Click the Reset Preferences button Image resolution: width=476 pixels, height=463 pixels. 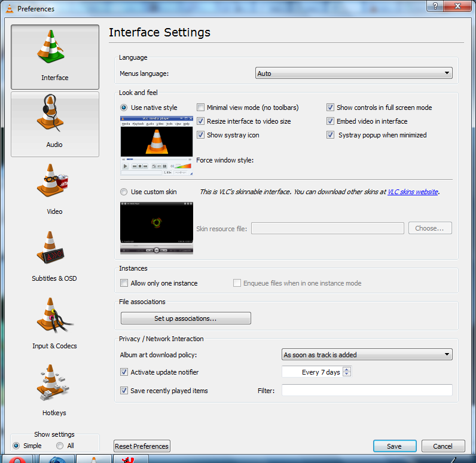(142, 446)
